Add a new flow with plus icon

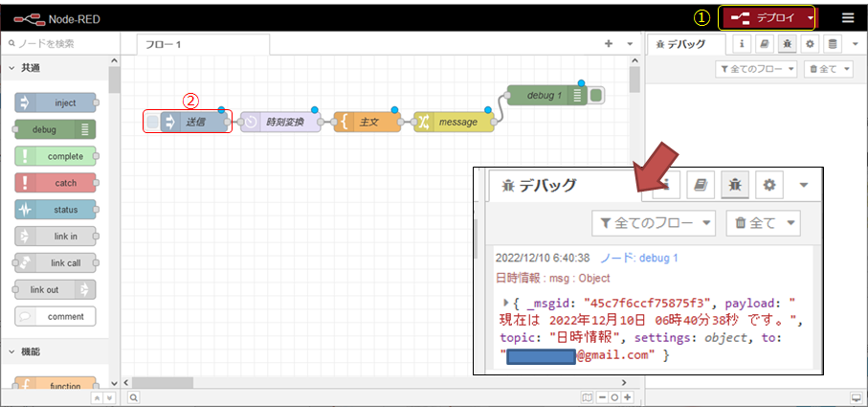609,44
